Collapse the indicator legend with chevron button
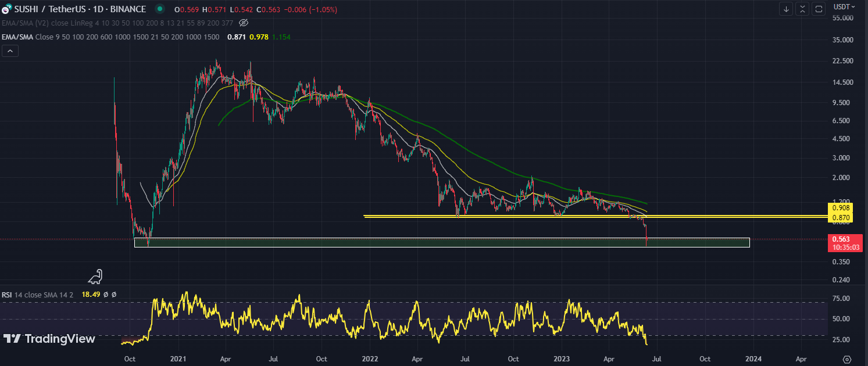The width and height of the screenshot is (868, 366). tap(10, 51)
